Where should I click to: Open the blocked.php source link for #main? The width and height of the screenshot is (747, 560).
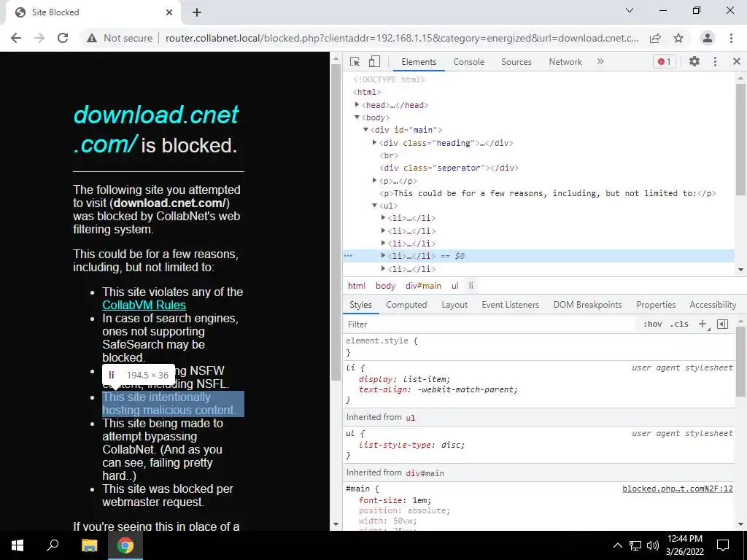pyautogui.click(x=678, y=489)
